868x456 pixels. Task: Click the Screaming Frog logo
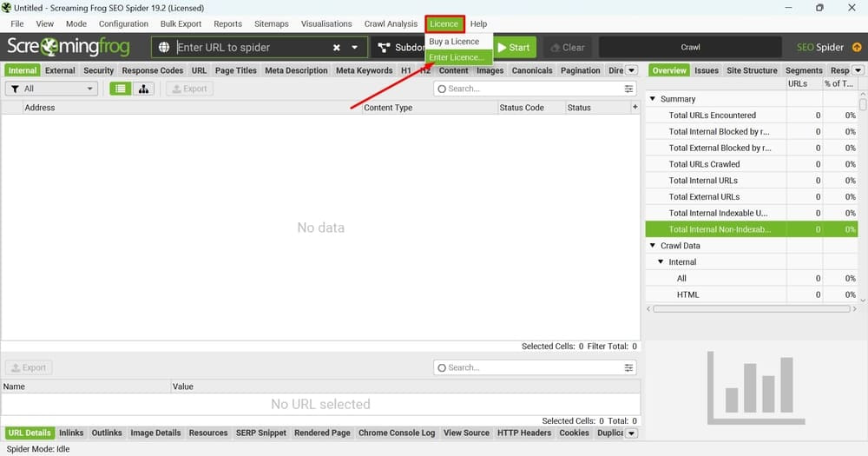69,47
